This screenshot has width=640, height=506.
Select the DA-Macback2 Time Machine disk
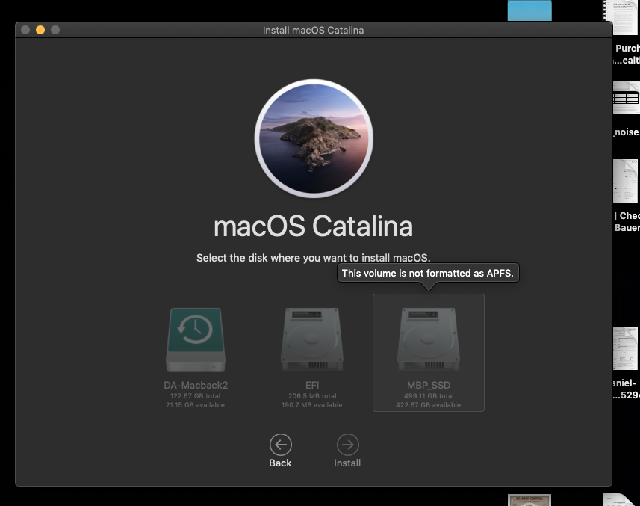tap(196, 340)
